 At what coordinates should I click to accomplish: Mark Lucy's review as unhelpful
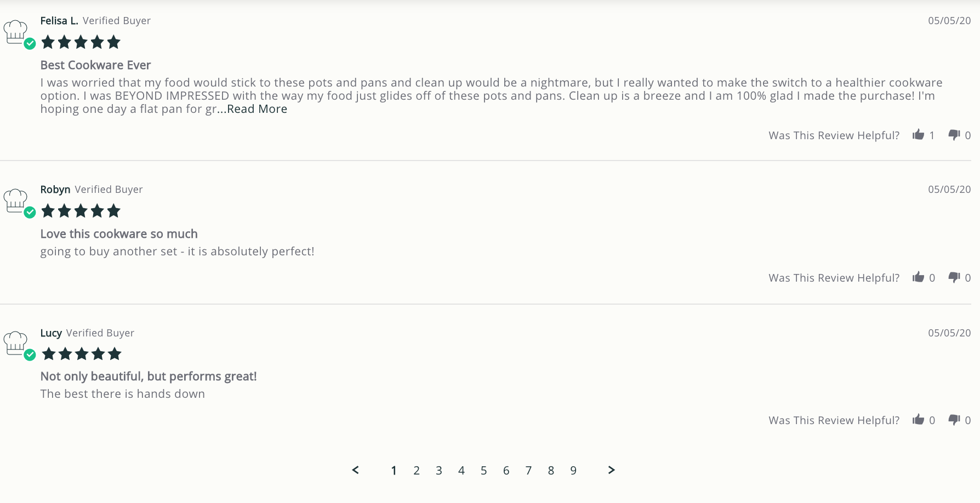point(954,420)
